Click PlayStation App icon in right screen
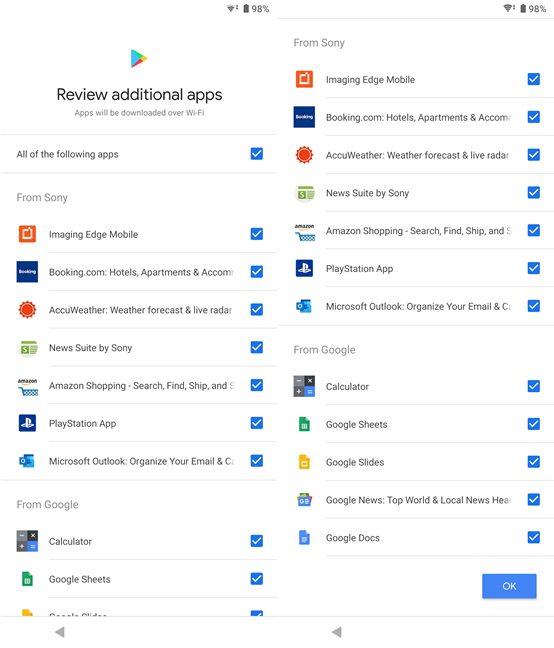 click(x=304, y=268)
